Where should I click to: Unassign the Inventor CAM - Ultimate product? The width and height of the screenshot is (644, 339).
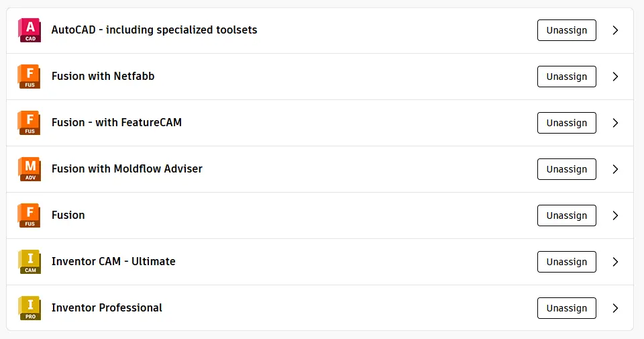(566, 262)
